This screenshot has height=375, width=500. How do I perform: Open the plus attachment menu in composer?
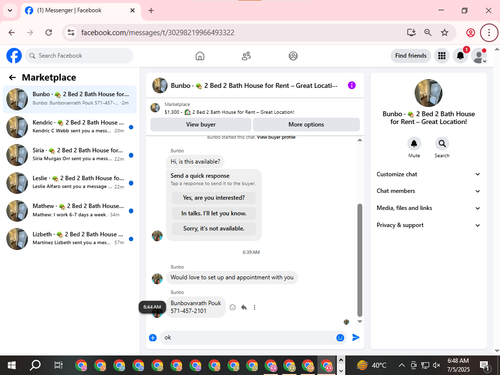click(x=153, y=338)
